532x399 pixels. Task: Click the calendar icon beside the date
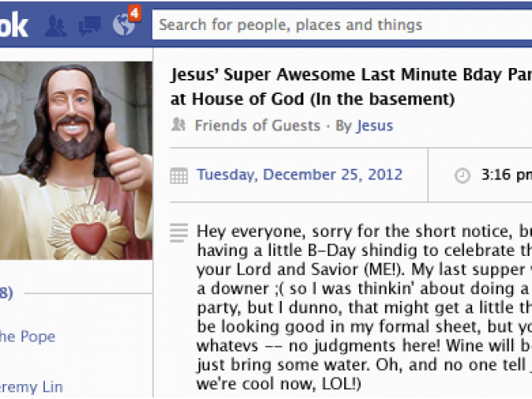(179, 175)
